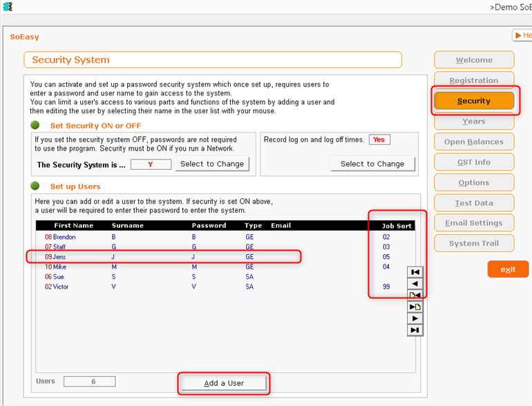Click the Job Sort column header
This screenshot has width=532, height=406.
(x=397, y=226)
